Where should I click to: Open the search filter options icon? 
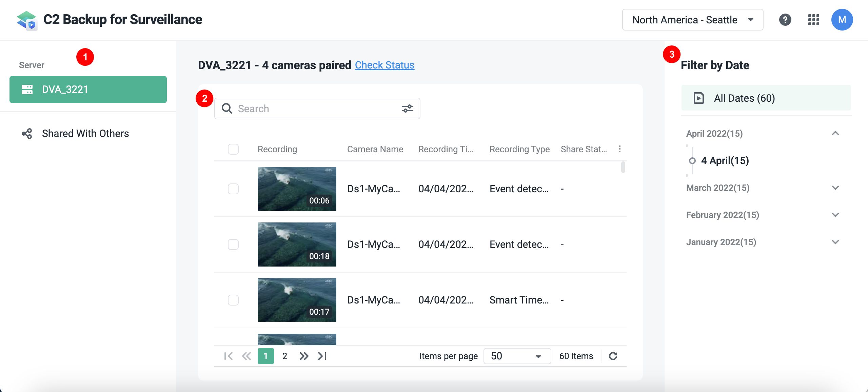pos(408,108)
